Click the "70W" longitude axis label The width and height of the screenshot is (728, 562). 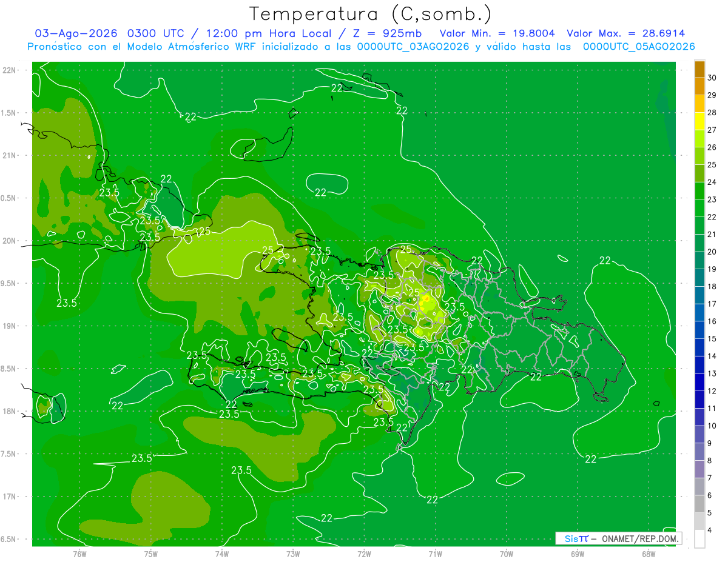(x=507, y=554)
